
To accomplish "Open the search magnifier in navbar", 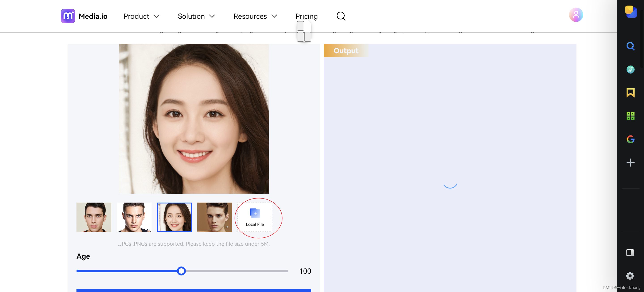I will 341,16.
